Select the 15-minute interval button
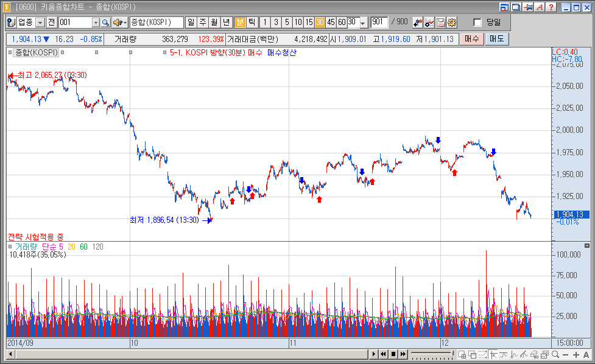 coord(309,23)
